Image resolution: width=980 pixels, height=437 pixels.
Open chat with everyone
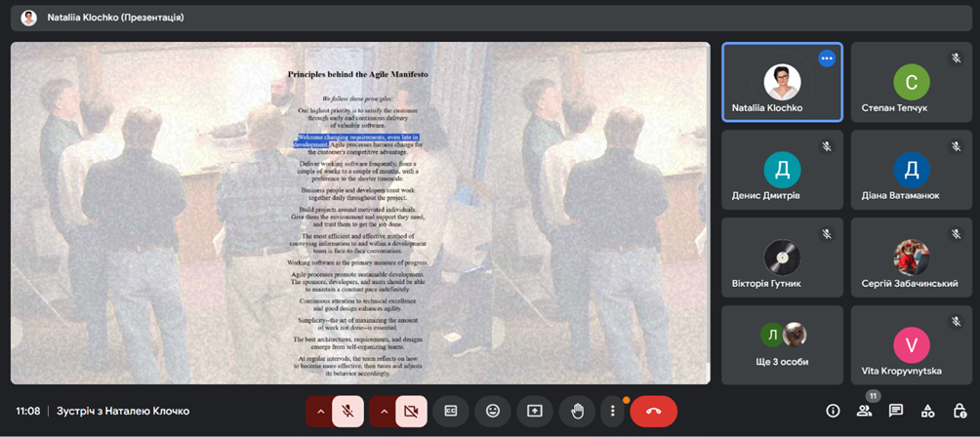click(896, 411)
